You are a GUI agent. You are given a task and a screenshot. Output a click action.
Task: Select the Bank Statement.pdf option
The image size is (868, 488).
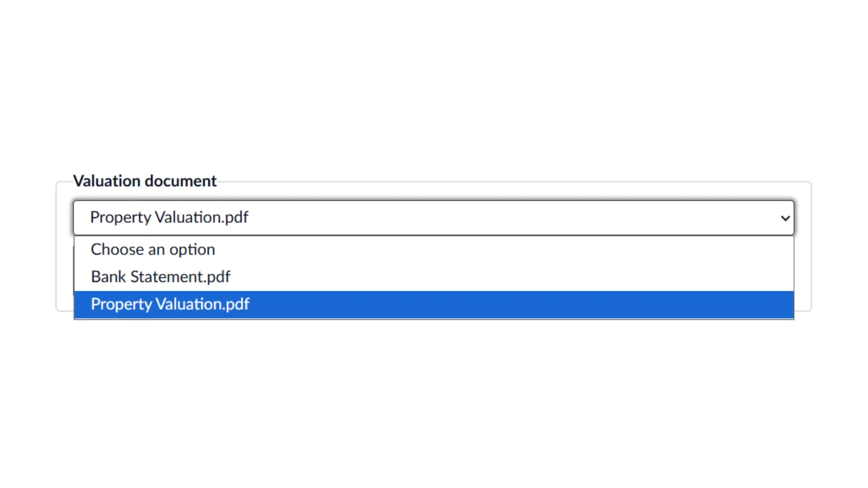pos(161,277)
